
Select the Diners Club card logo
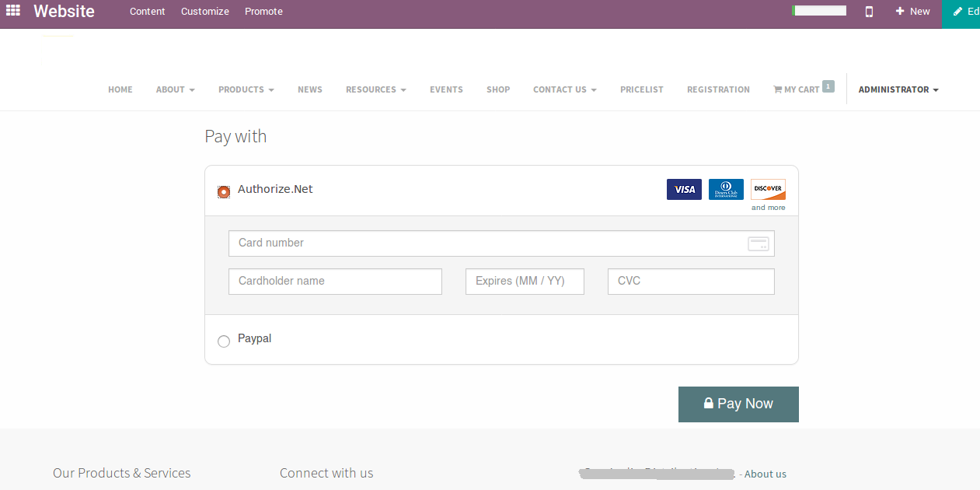[x=726, y=189]
